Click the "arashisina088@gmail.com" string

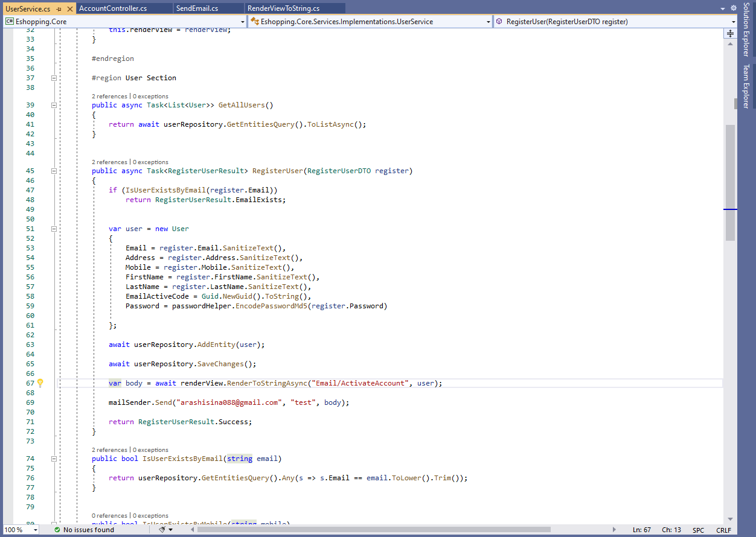(x=228, y=402)
